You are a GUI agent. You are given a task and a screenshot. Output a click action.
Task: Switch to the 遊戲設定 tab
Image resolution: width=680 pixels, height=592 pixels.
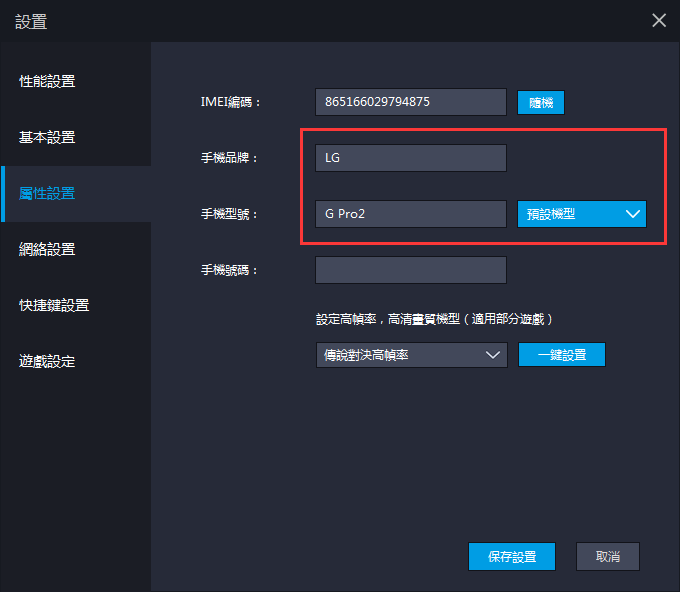pyautogui.click(x=48, y=361)
